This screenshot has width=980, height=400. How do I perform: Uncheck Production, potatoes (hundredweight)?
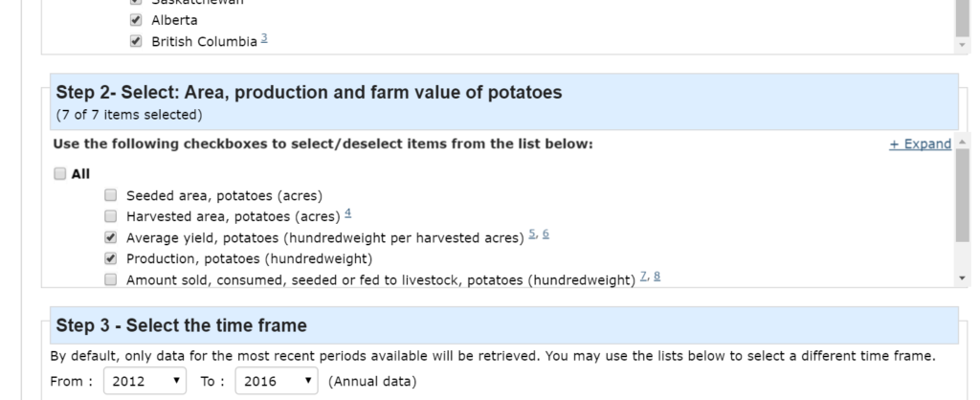[x=110, y=258]
